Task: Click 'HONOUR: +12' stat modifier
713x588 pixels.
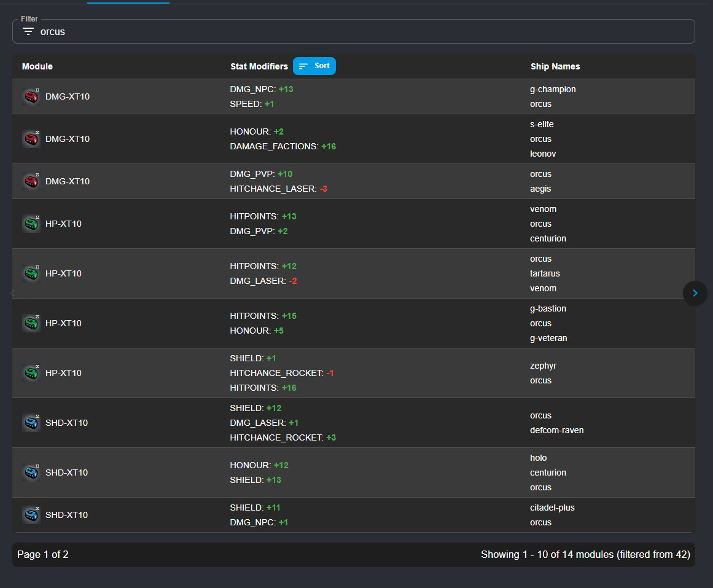Action: point(259,465)
